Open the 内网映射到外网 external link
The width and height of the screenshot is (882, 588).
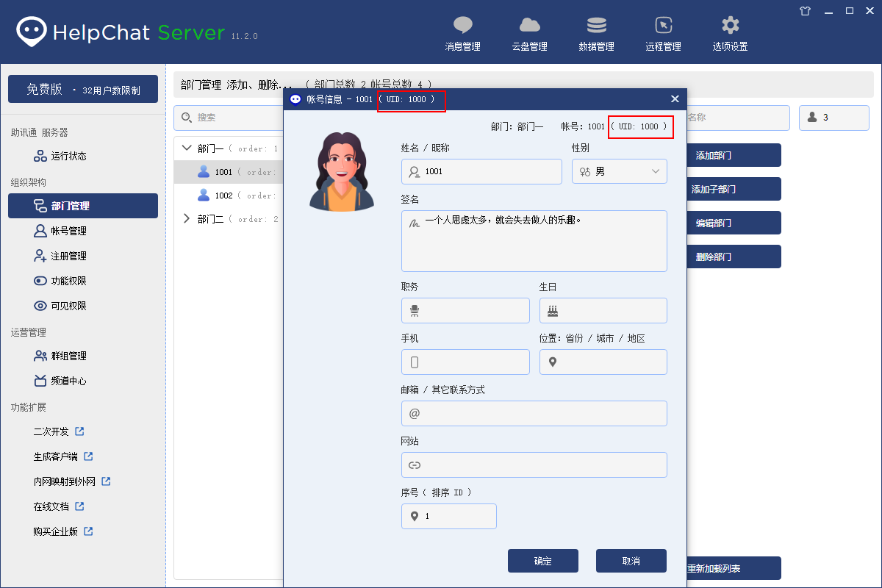pos(72,481)
